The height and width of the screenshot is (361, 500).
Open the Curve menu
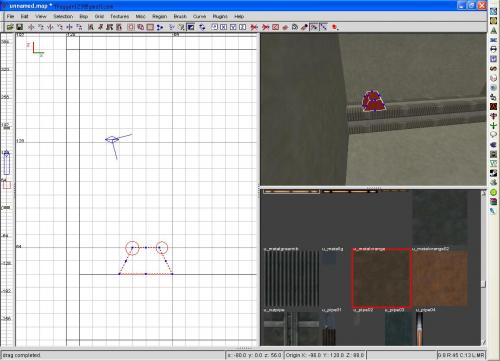click(x=199, y=16)
